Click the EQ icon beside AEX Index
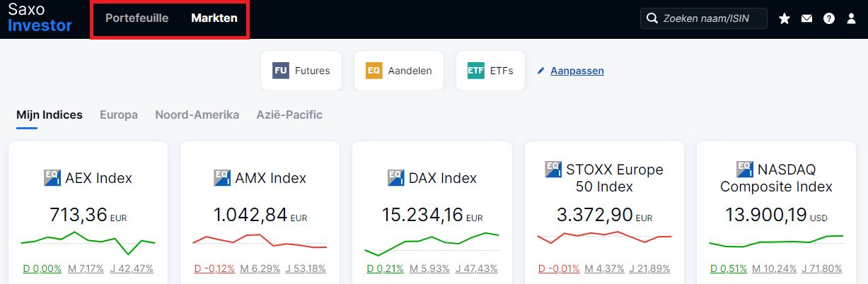Image resolution: width=868 pixels, height=284 pixels. click(52, 177)
